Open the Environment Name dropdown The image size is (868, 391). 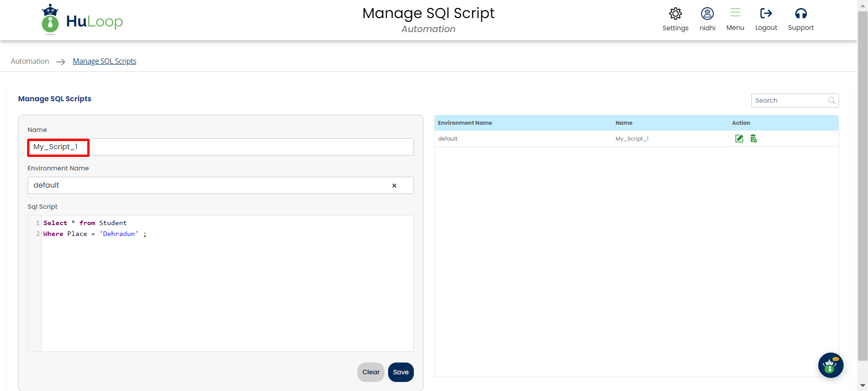point(208,185)
